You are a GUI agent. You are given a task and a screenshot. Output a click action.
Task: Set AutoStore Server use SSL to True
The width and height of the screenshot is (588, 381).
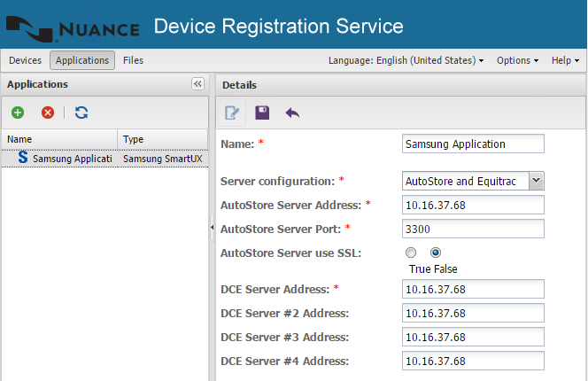click(x=411, y=253)
